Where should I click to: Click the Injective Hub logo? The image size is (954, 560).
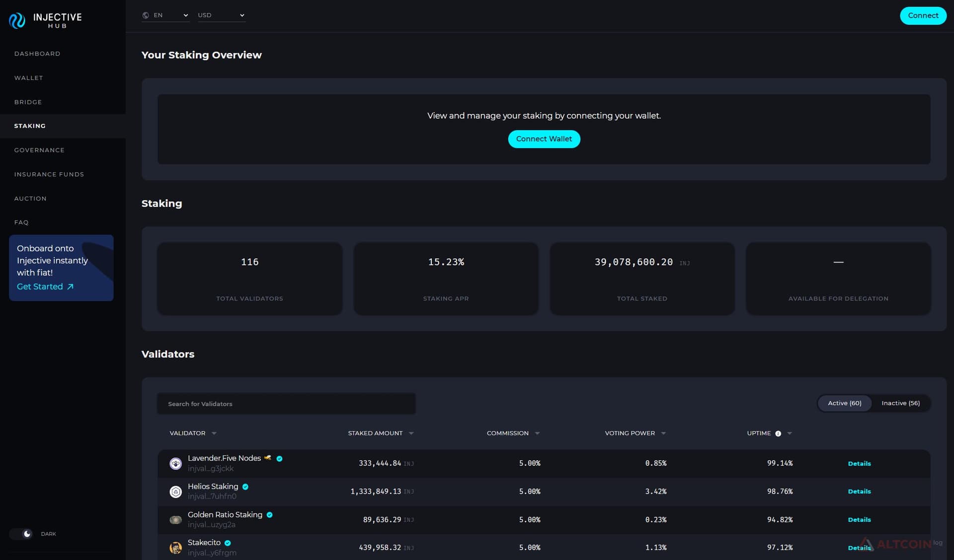pos(45,20)
